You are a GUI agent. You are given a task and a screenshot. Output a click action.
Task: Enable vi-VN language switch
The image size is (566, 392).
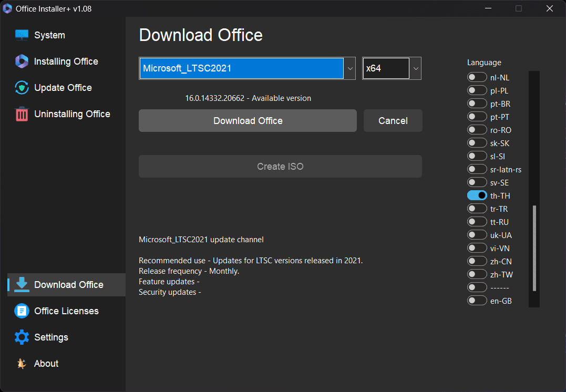tap(477, 248)
